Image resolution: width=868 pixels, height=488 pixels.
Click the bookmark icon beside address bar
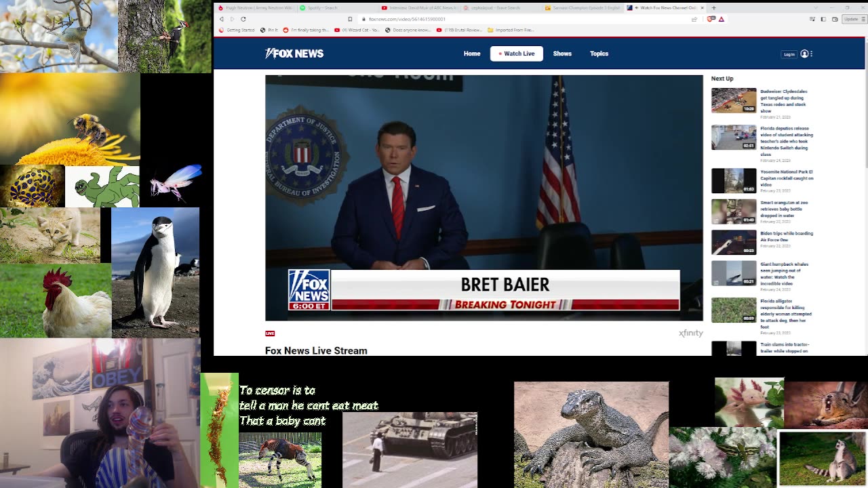click(x=350, y=19)
